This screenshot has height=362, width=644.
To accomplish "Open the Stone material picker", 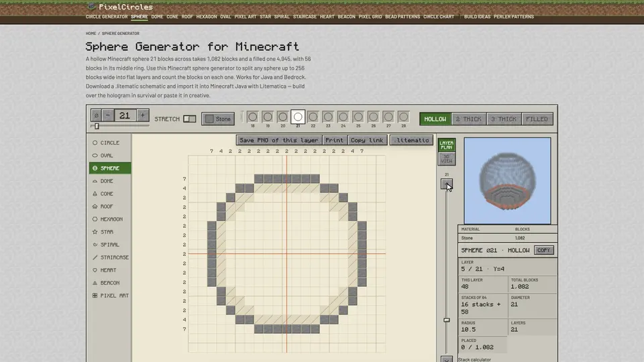I will click(218, 119).
